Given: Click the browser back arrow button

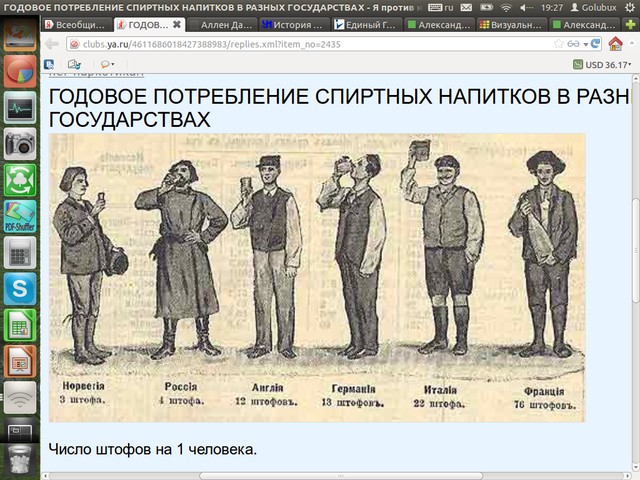Looking at the screenshot, I should point(52,44).
